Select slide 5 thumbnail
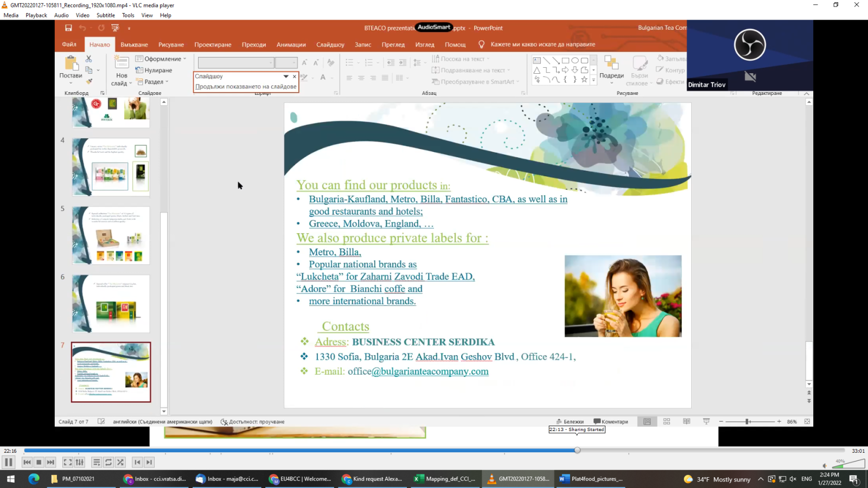868x488 pixels. [x=111, y=235]
